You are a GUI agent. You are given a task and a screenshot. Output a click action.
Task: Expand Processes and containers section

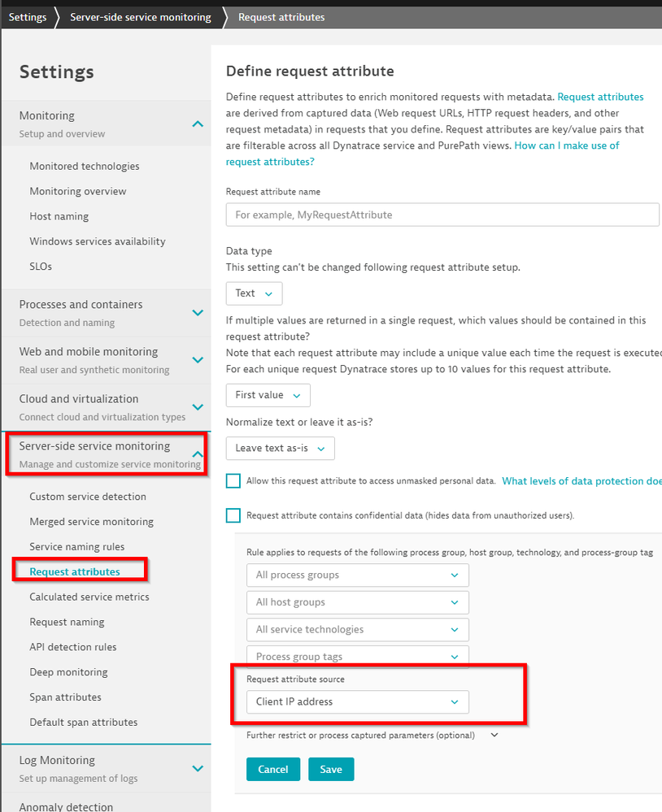197,312
